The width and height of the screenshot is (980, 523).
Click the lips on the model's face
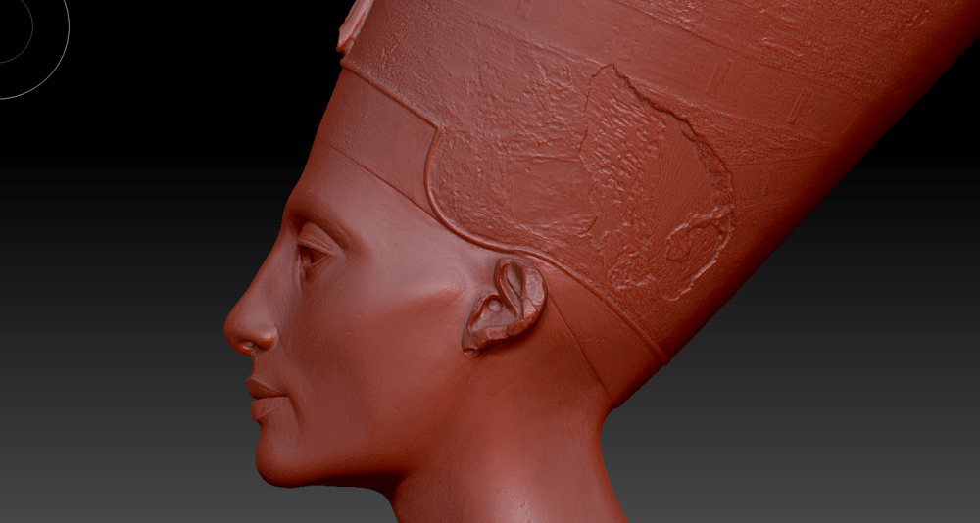coord(263,397)
